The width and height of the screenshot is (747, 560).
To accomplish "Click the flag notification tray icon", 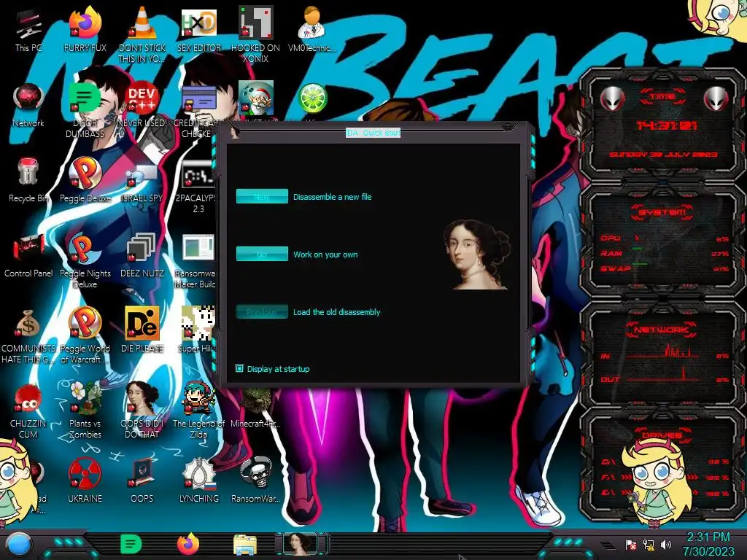I will click(x=631, y=545).
